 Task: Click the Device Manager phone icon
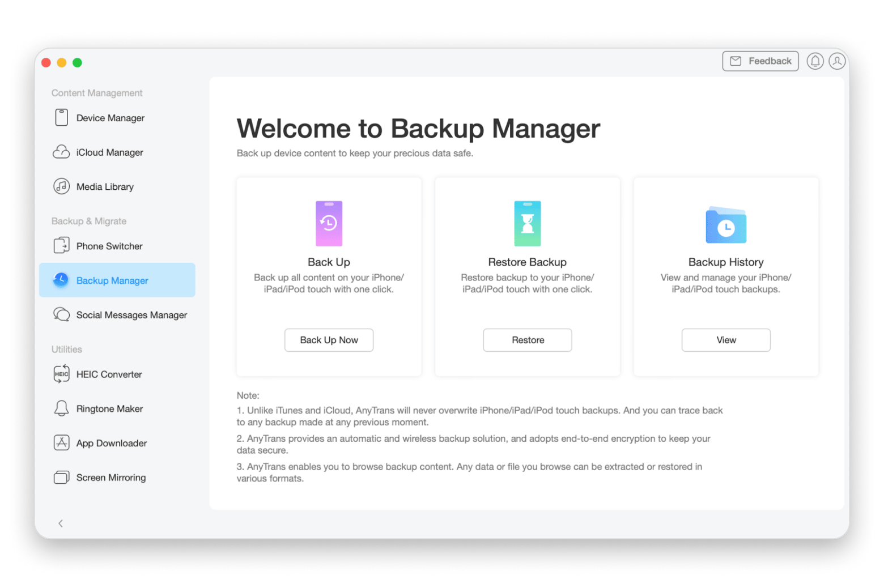pyautogui.click(x=61, y=117)
